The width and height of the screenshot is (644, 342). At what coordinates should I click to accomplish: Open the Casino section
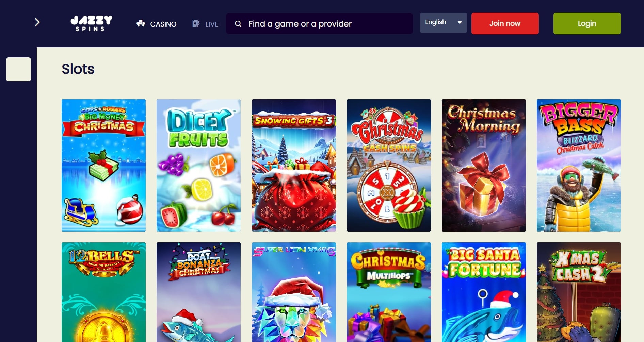click(x=157, y=24)
